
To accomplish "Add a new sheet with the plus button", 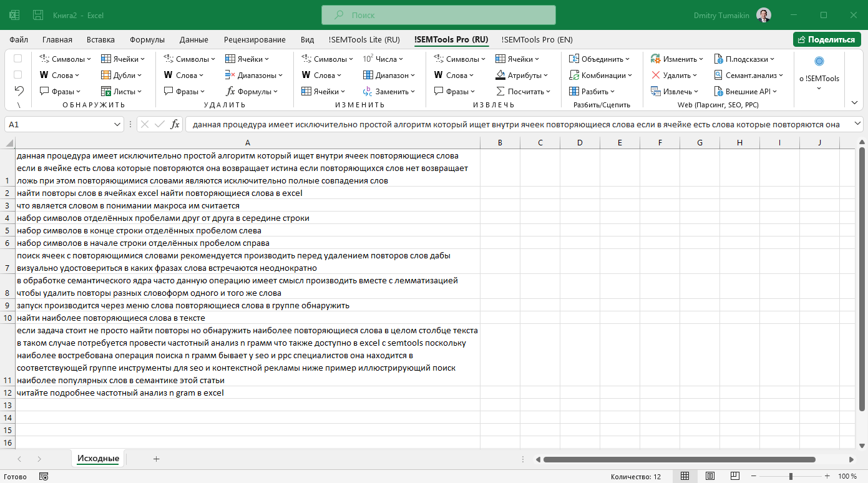I will pos(157,459).
